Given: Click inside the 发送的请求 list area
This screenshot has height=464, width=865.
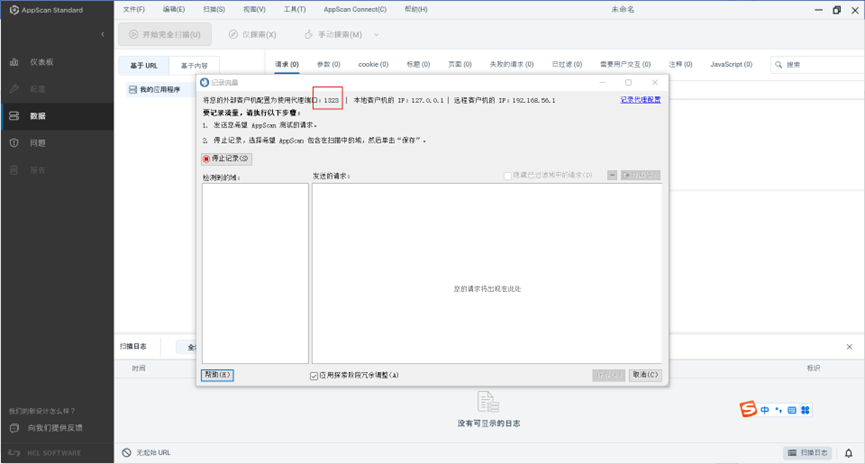Looking at the screenshot, I should click(487, 273).
